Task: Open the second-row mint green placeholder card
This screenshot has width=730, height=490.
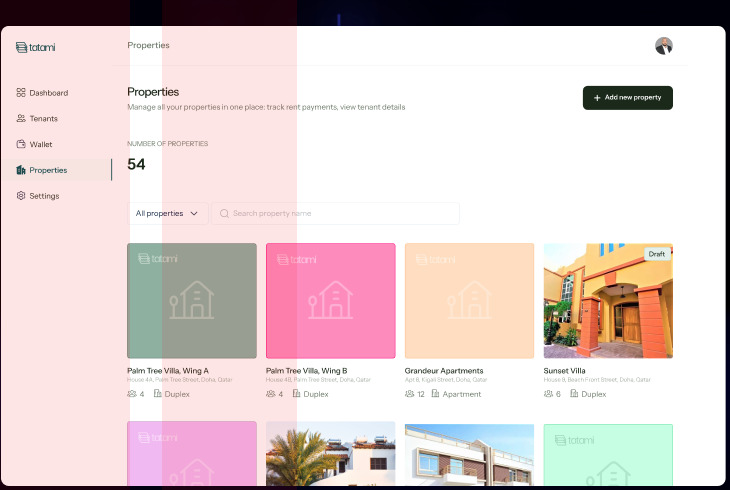Action: 608,455
